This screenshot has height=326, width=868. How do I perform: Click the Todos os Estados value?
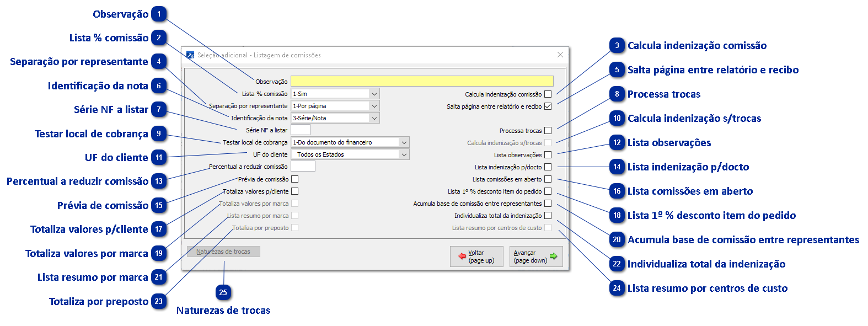point(320,154)
